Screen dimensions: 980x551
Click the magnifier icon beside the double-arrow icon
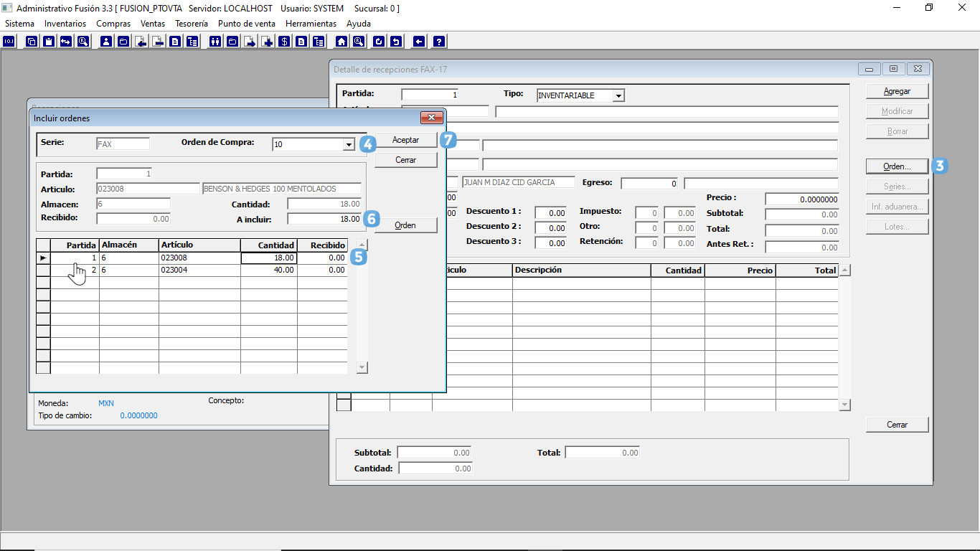pos(83,41)
